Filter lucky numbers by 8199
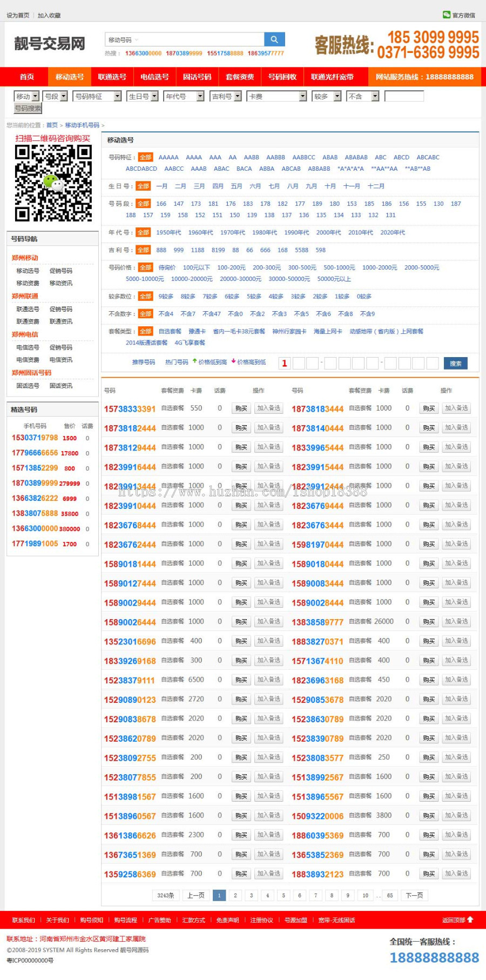The image size is (486, 980). pyautogui.click(x=218, y=250)
